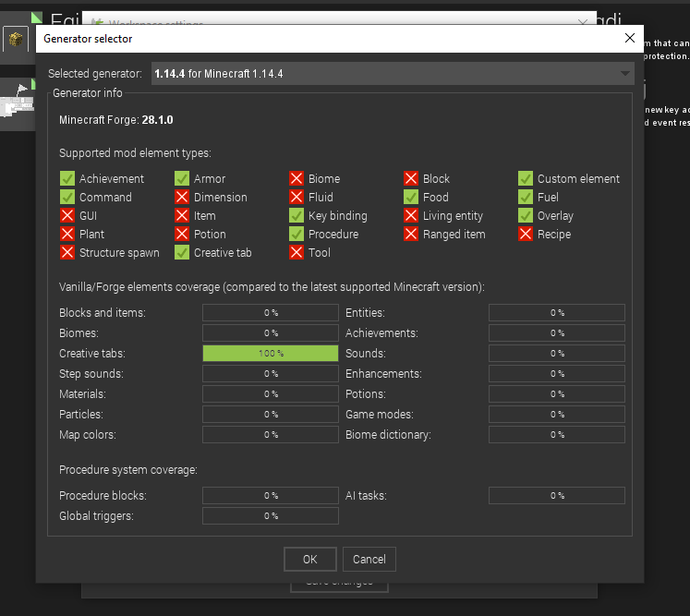The height and width of the screenshot is (616, 690).
Task: Click the green check icon next to Fuel
Action: (x=526, y=197)
